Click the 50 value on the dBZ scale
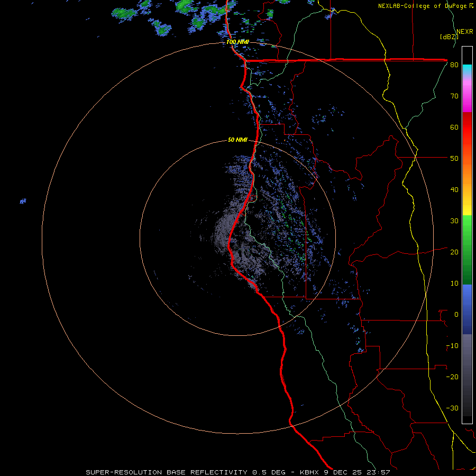The height and width of the screenshot is (476, 476). click(x=454, y=159)
